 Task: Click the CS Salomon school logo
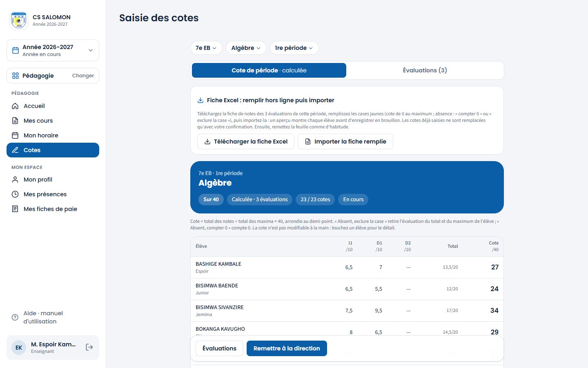click(x=18, y=20)
